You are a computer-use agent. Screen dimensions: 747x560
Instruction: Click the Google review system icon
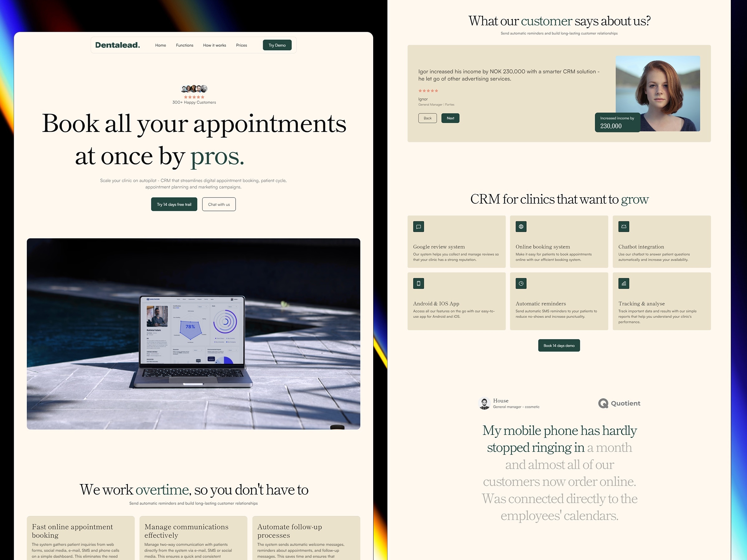coord(418,226)
